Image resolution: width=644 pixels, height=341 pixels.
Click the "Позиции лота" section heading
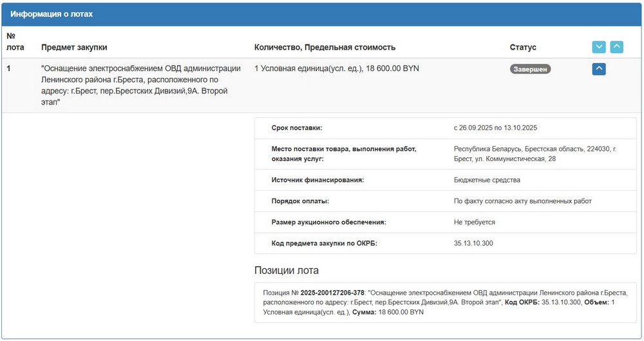[287, 270]
